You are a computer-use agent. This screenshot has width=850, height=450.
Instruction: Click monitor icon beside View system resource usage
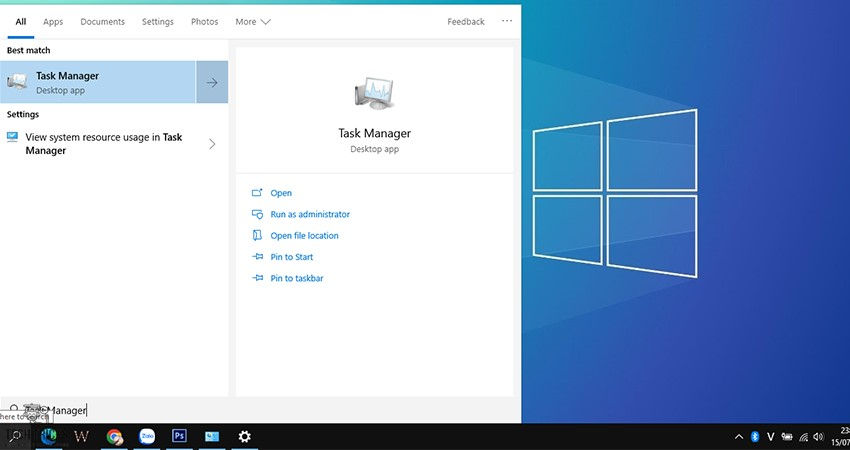12,137
